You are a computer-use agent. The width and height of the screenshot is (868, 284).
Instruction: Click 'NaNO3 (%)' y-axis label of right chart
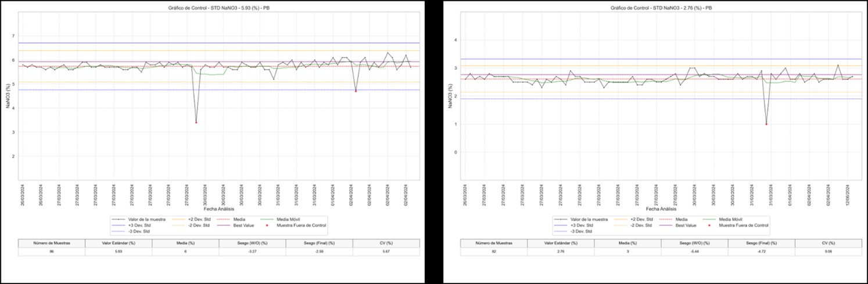(x=450, y=97)
